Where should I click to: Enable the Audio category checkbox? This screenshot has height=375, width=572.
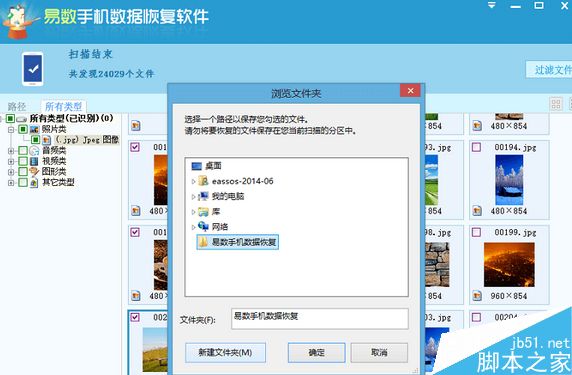coord(23,150)
